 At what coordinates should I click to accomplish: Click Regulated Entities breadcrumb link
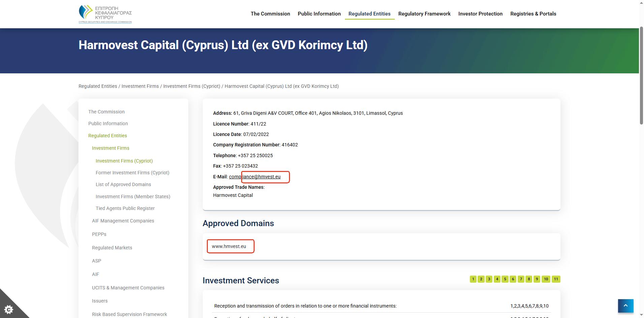click(98, 86)
